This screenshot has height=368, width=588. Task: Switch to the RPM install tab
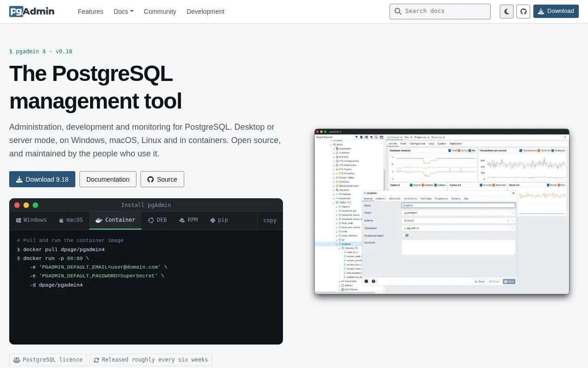pos(188,220)
